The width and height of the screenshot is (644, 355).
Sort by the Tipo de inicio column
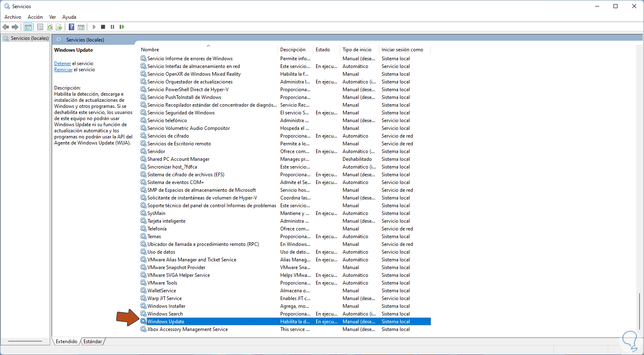coord(359,50)
